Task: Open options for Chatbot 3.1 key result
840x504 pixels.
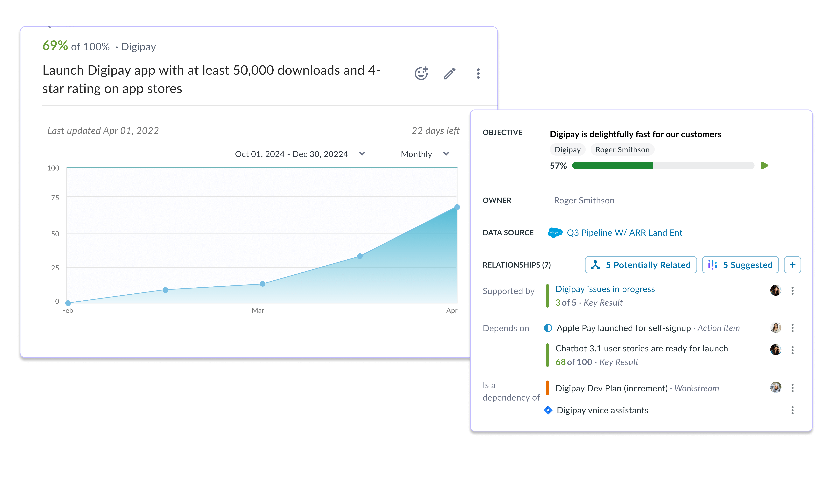Action: [792, 350]
